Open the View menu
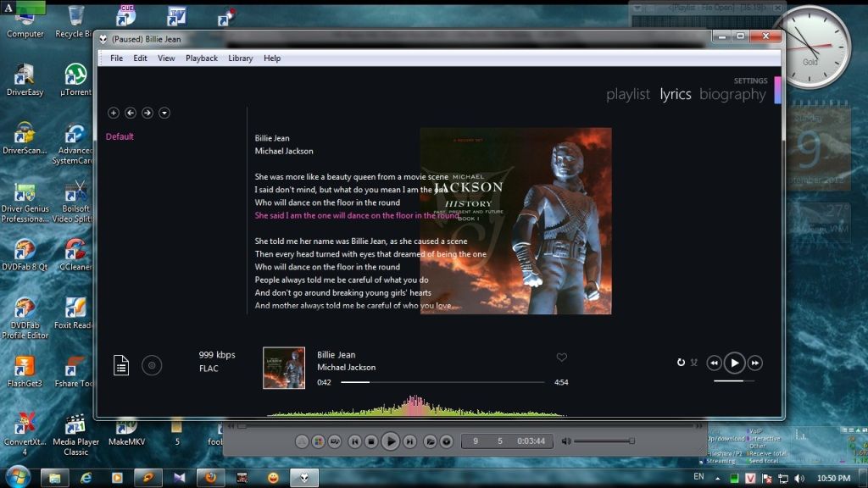This screenshot has height=488, width=868. click(x=166, y=58)
